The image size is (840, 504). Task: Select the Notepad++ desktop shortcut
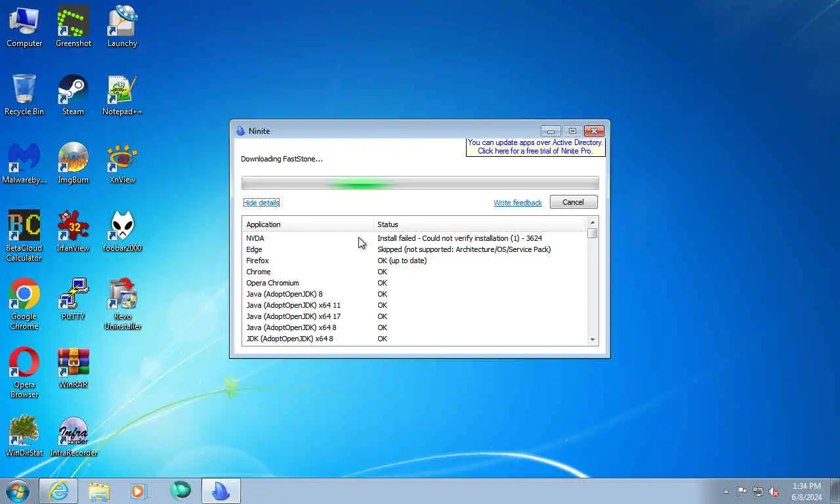(x=122, y=95)
